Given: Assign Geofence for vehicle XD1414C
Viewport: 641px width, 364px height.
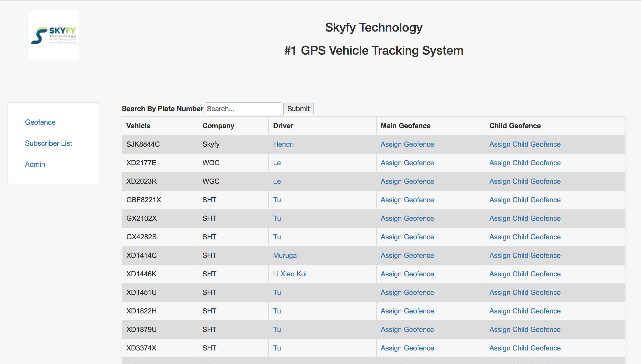Looking at the screenshot, I should tap(407, 255).
